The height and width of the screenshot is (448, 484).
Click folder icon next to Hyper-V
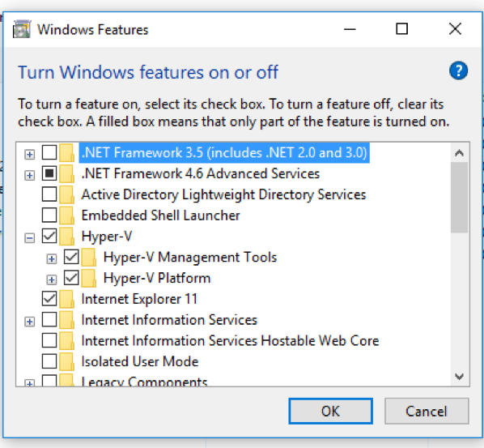click(66, 237)
